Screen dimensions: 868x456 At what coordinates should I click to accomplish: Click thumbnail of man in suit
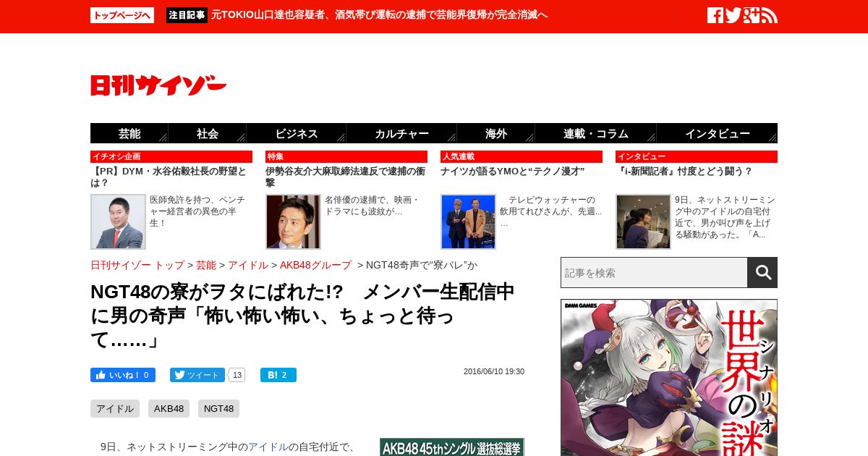pos(118,221)
